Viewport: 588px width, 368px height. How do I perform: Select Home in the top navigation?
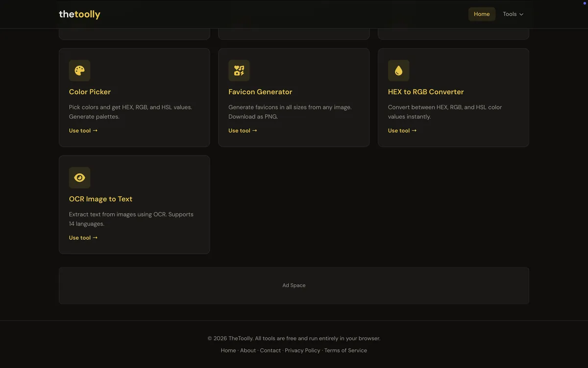[482, 14]
